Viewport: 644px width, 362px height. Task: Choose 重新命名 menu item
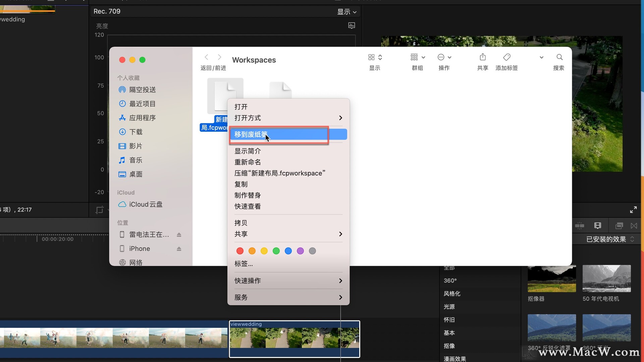[x=288, y=162]
